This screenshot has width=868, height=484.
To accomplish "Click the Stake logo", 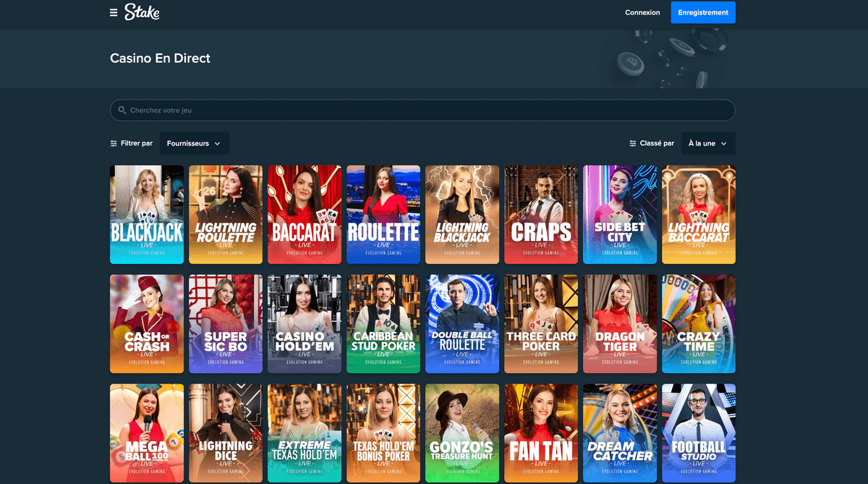I will click(x=142, y=12).
